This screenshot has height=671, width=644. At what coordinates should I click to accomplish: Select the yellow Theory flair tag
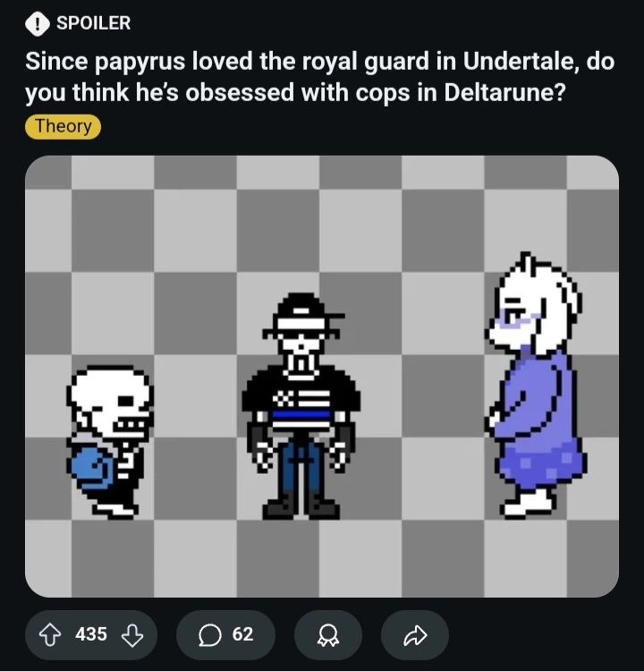click(63, 126)
